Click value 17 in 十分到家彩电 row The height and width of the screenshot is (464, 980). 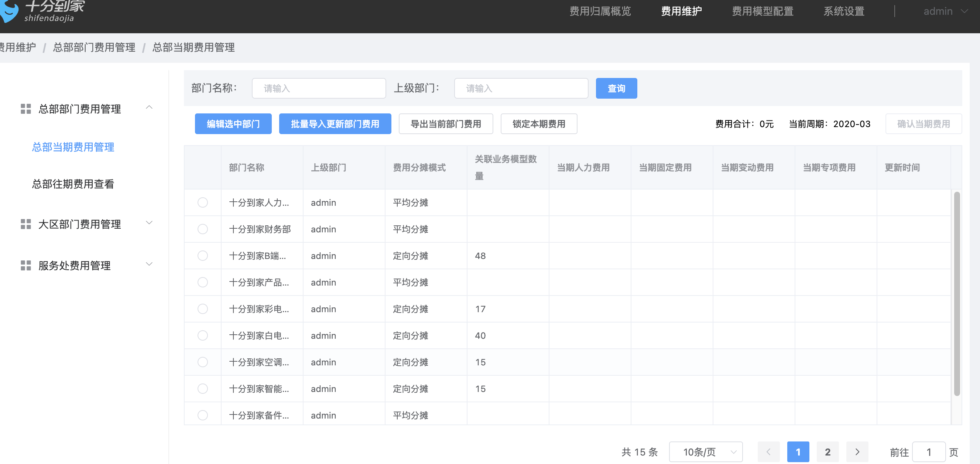480,309
